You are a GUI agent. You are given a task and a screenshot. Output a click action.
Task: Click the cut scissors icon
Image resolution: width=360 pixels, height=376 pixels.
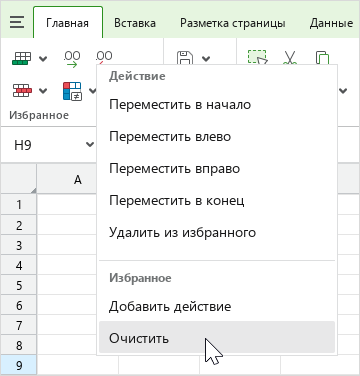point(289,57)
